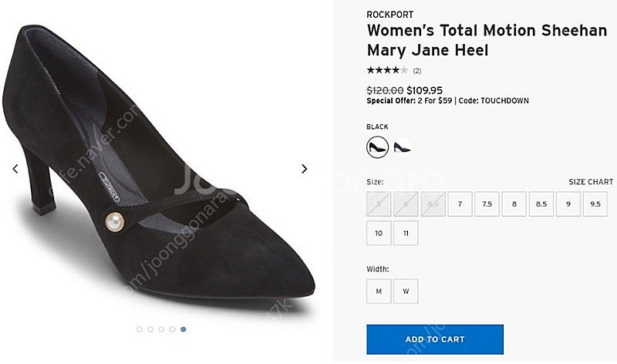617x364 pixels.
Task: Jump to the first carousel dot
Action: [x=140, y=329]
